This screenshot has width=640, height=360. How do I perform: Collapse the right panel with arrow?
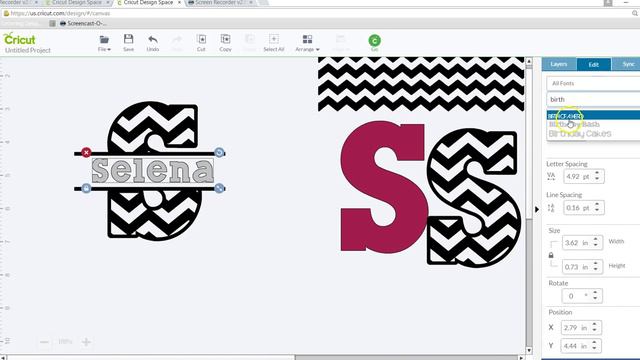click(x=537, y=209)
